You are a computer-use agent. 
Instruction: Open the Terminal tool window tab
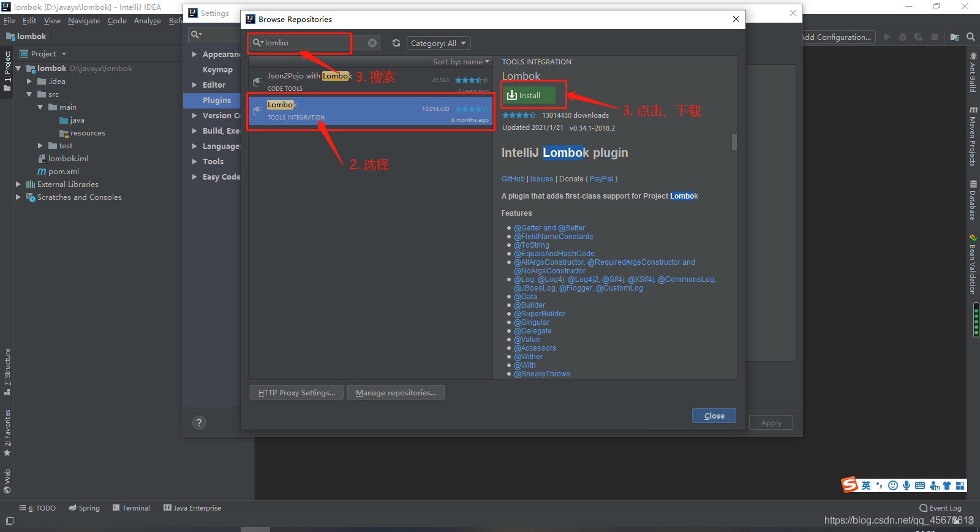click(x=131, y=508)
